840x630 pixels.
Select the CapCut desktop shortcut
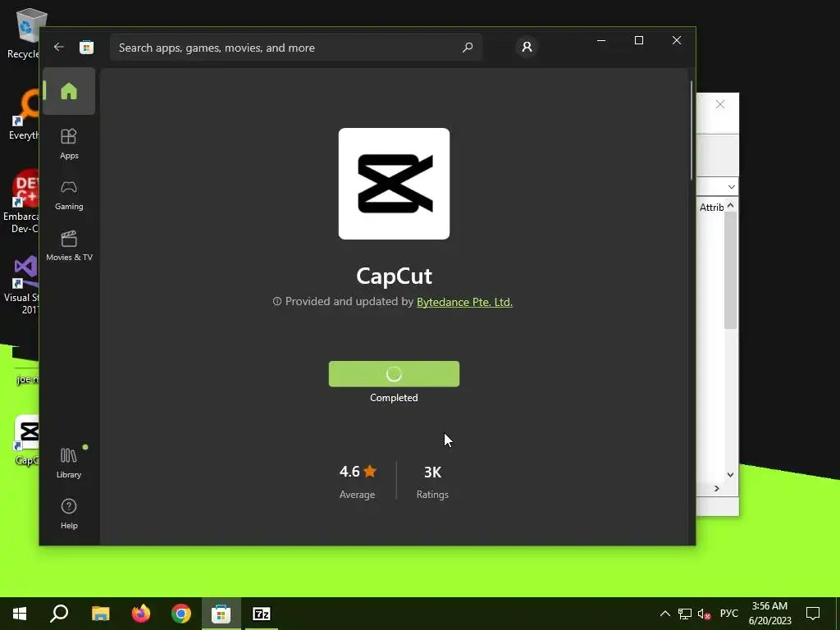[25, 441]
